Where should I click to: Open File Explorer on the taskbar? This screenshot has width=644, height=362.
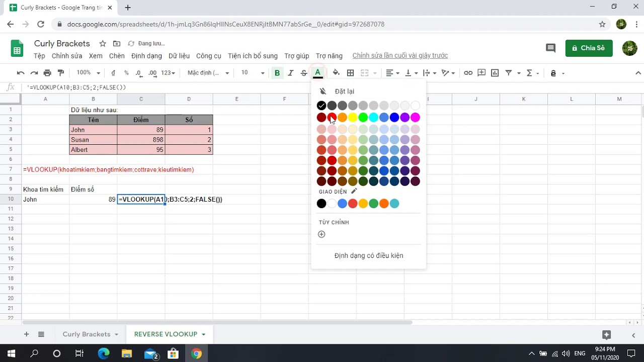click(x=126, y=353)
